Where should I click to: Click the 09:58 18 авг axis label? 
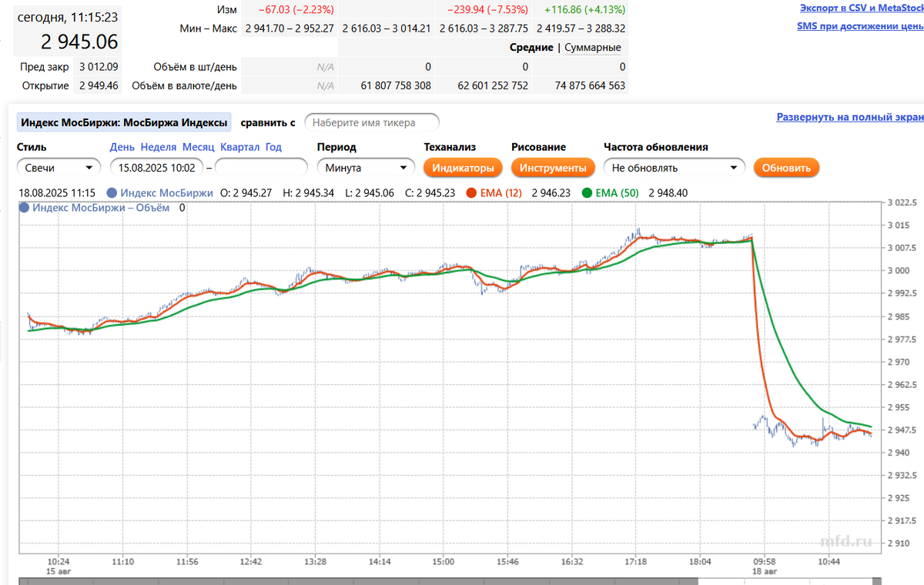(x=765, y=567)
